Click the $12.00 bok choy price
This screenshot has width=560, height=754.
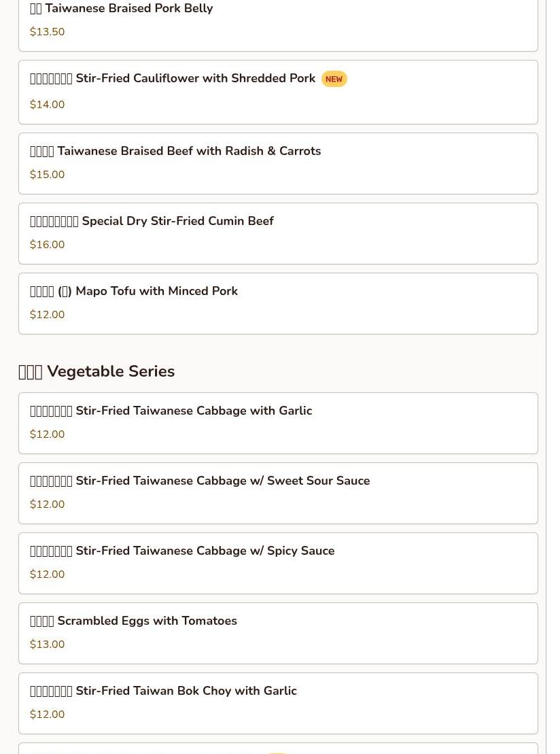47,714
